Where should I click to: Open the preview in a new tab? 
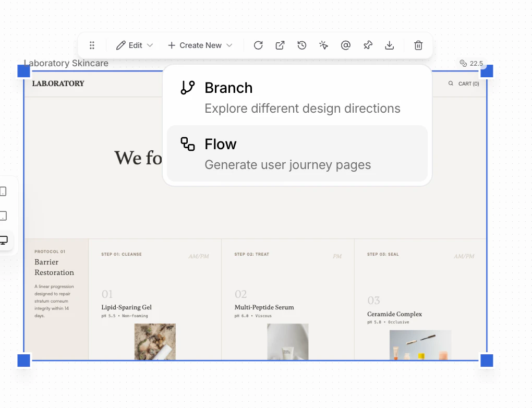coord(280,45)
